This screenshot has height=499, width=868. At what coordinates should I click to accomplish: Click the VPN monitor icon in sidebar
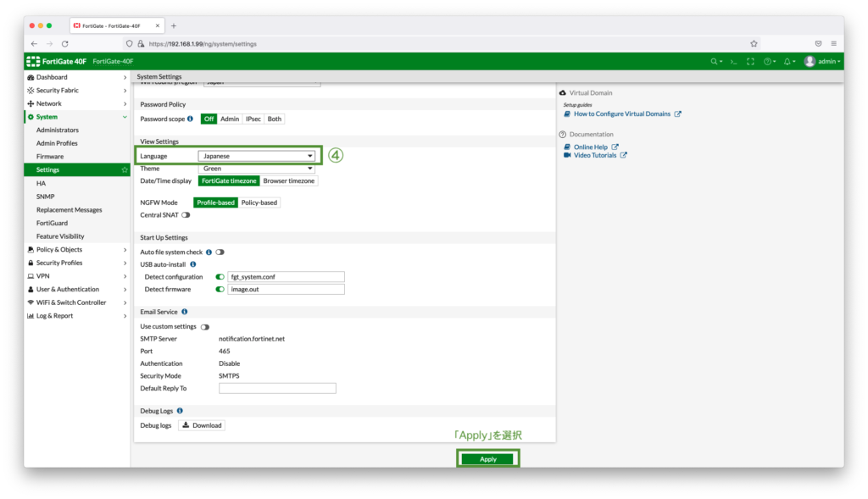tap(31, 276)
